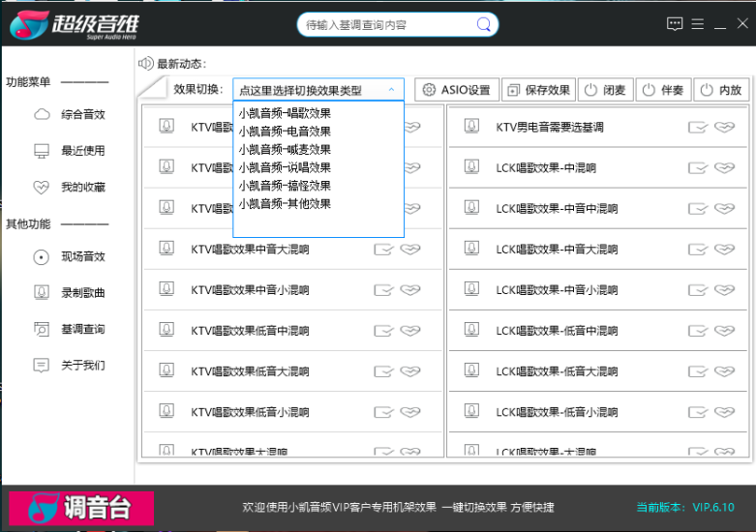Viewport: 756px width, 532px height.
Task: Open ASIO设置 button
Action: [456, 90]
